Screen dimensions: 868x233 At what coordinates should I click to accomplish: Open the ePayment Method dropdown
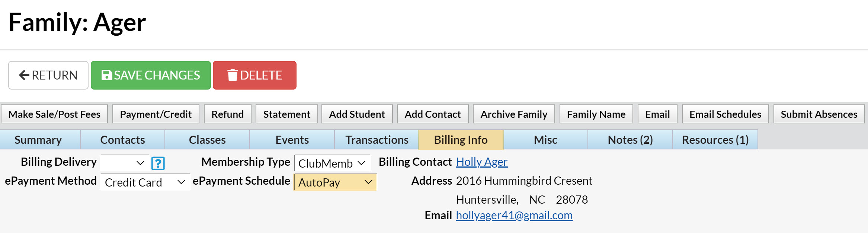click(x=145, y=182)
